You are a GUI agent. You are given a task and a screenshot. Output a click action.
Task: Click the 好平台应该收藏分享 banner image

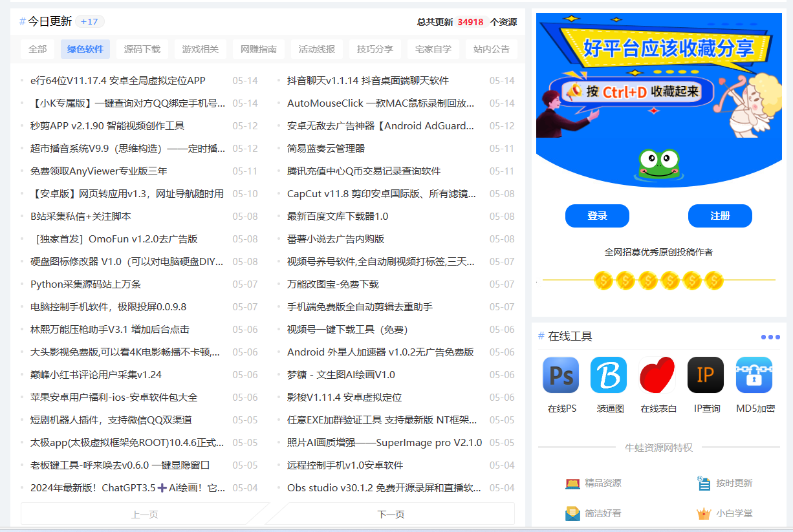pyautogui.click(x=658, y=100)
